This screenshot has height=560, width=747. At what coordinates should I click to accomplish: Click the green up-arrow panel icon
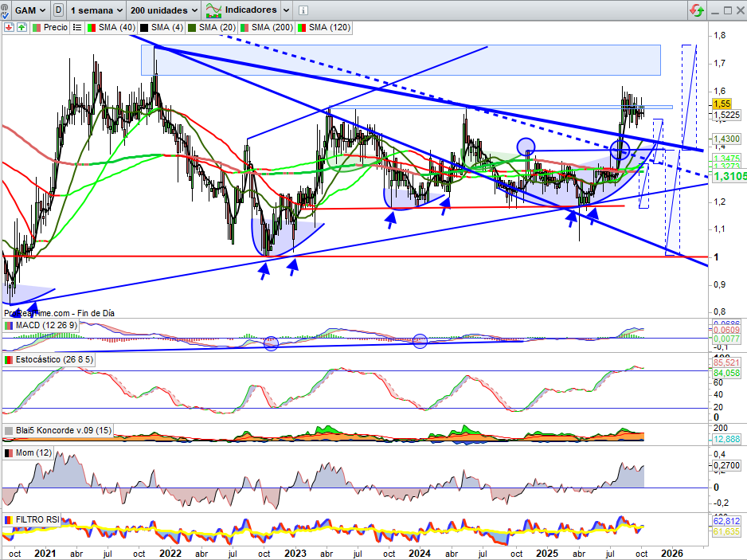click(21, 27)
